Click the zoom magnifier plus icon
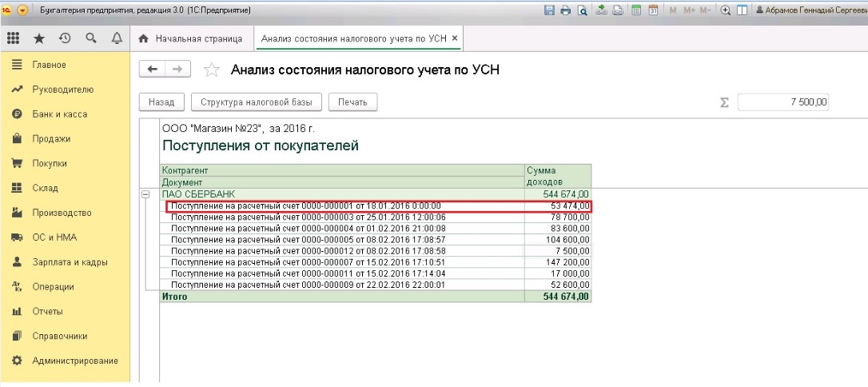This screenshot has width=868, height=387. coord(725,10)
